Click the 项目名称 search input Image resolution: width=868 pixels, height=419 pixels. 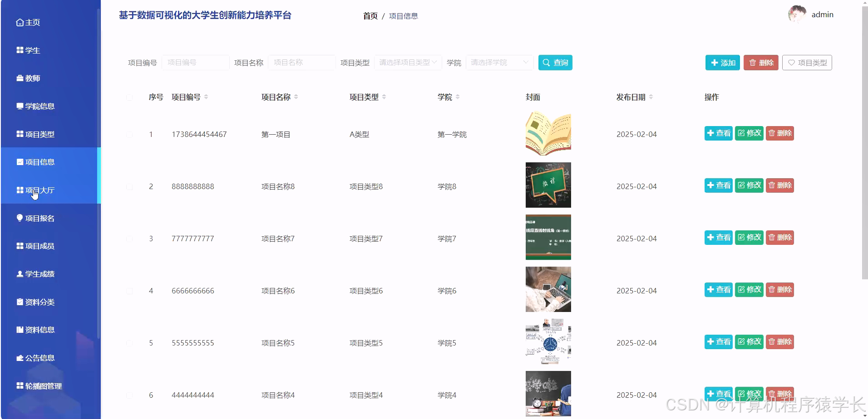click(x=302, y=63)
